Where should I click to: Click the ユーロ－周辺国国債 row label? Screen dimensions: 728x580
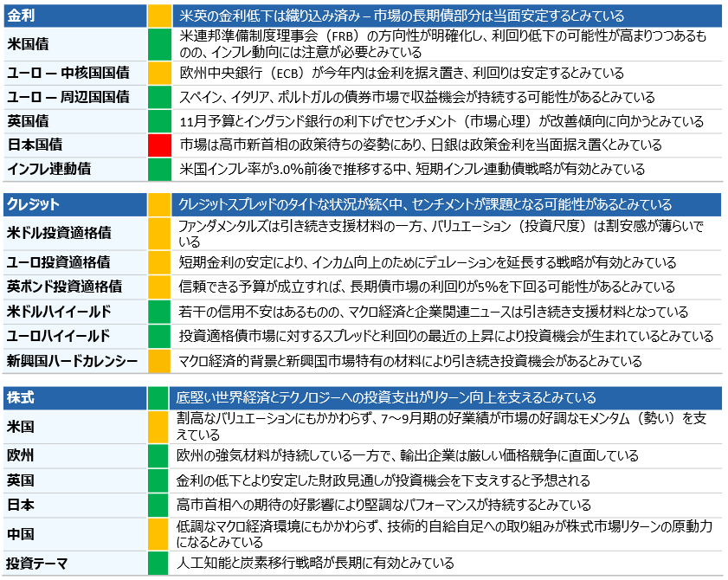[68, 97]
